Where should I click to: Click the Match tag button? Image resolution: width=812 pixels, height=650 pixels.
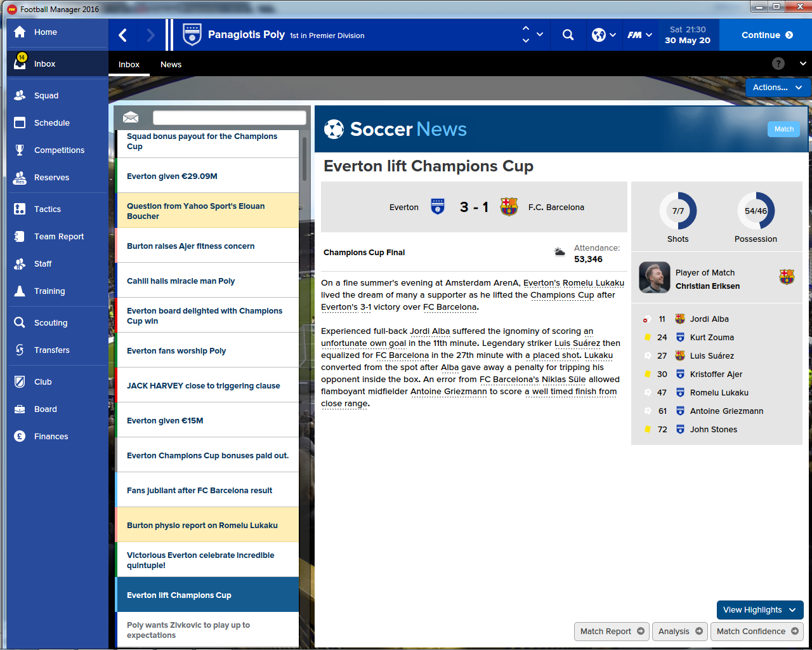(x=784, y=129)
